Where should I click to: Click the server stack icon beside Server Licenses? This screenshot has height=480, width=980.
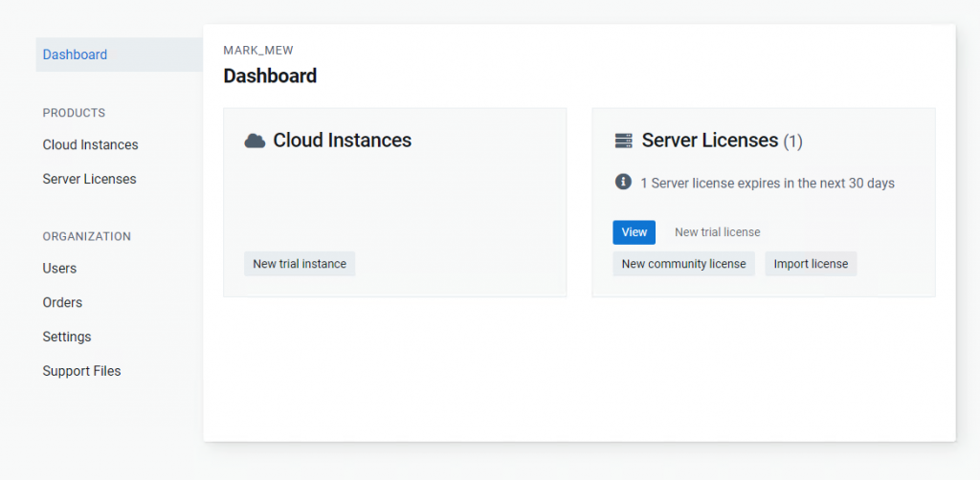coord(623,141)
